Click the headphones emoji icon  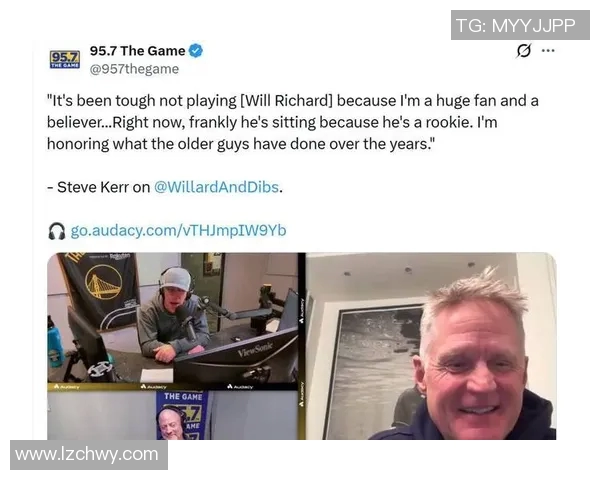click(57, 231)
